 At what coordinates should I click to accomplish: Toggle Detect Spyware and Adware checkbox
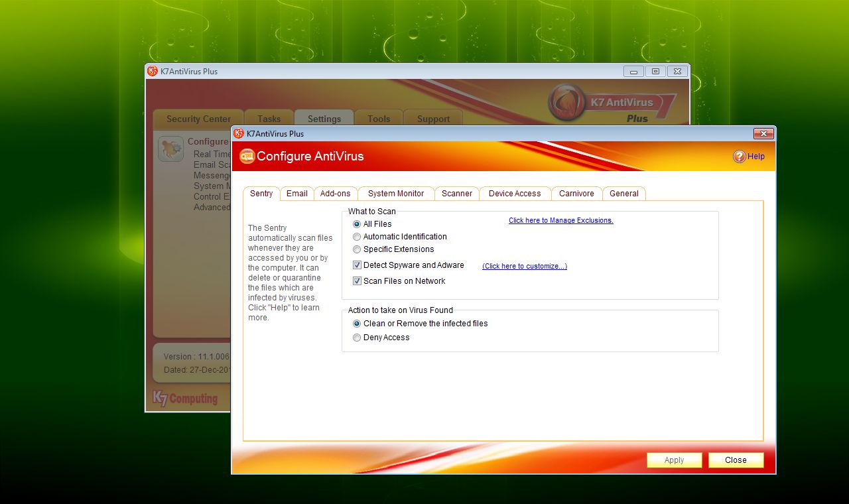[x=357, y=265]
